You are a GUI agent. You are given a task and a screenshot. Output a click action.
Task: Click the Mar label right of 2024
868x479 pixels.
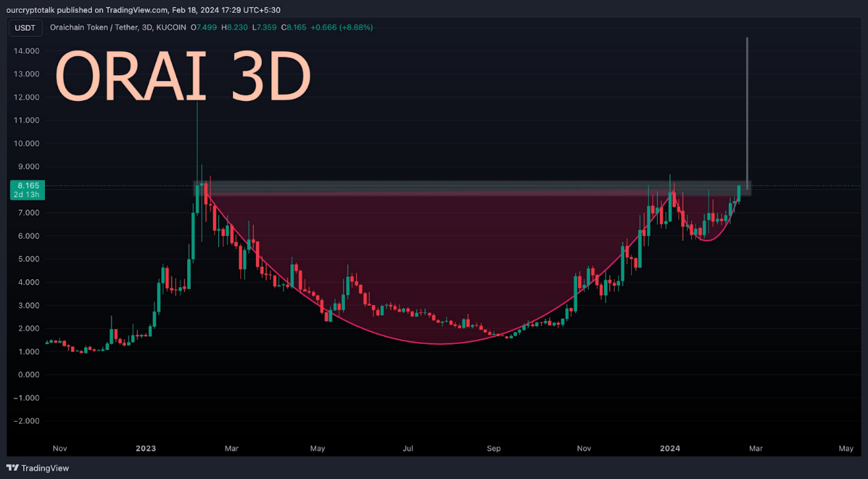[x=756, y=448]
